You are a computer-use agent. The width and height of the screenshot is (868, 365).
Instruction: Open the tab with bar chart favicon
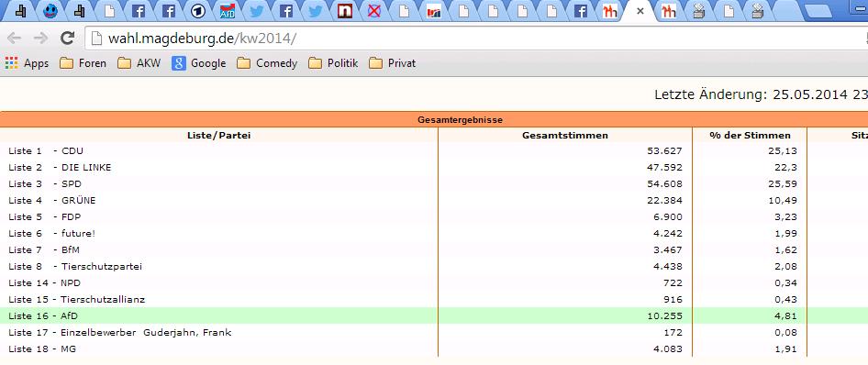tap(434, 10)
